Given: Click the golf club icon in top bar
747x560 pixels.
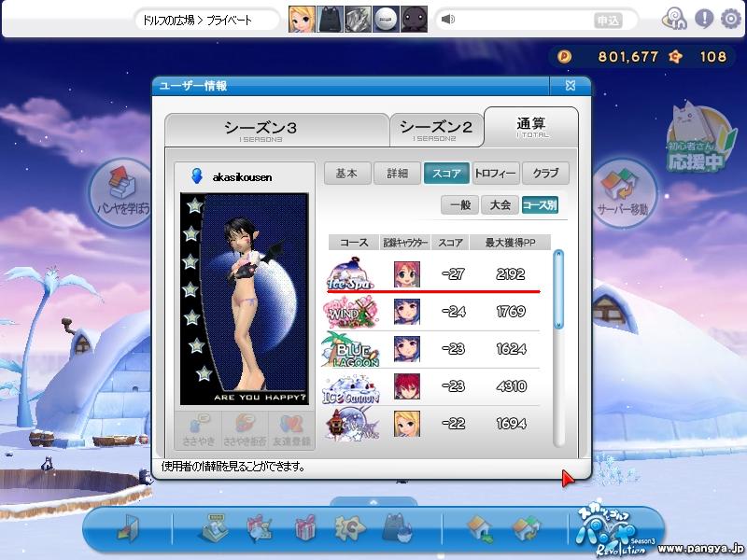Looking at the screenshot, I should click(358, 20).
